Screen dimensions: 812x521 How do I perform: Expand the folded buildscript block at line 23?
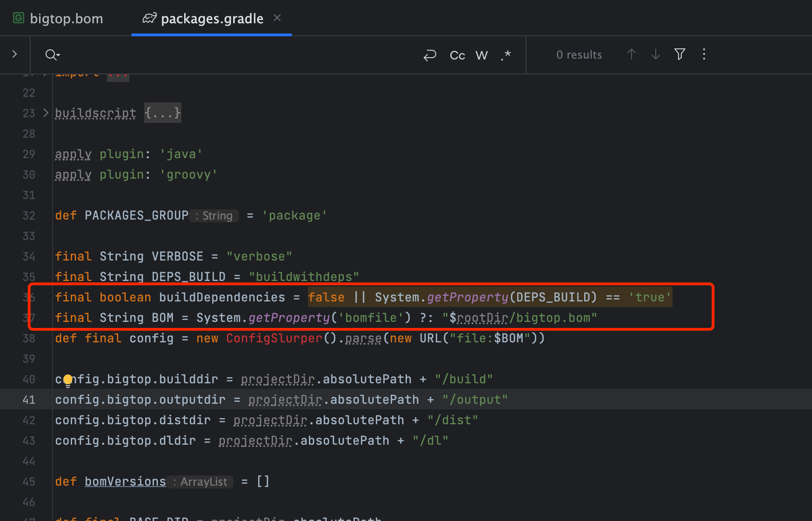pos(46,113)
